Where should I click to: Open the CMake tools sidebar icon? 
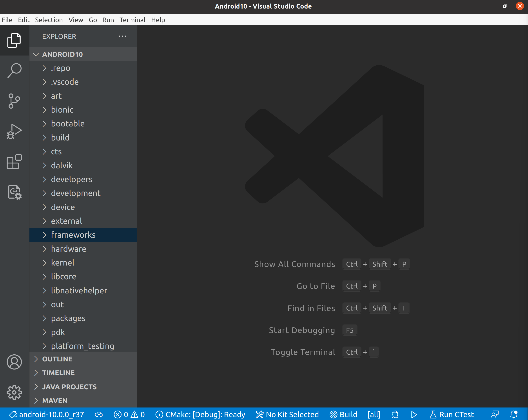click(14, 192)
